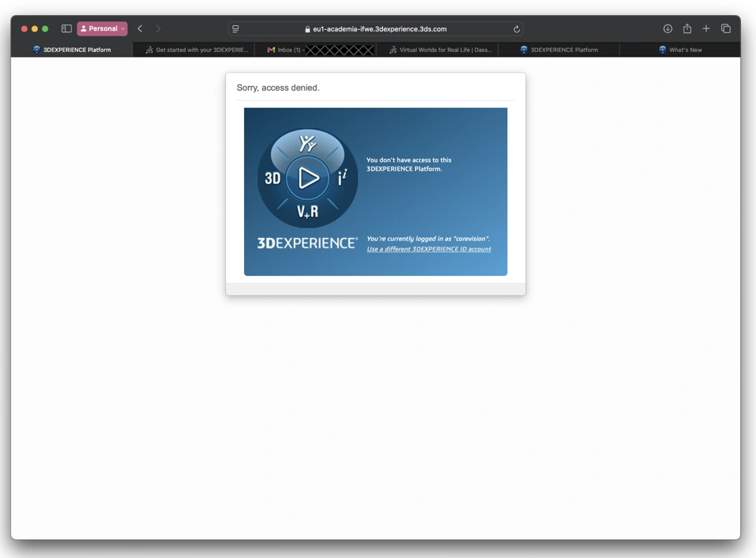Viewport: 756px width, 558px height.
Task: Open the page settings icon in address bar
Action: click(235, 29)
